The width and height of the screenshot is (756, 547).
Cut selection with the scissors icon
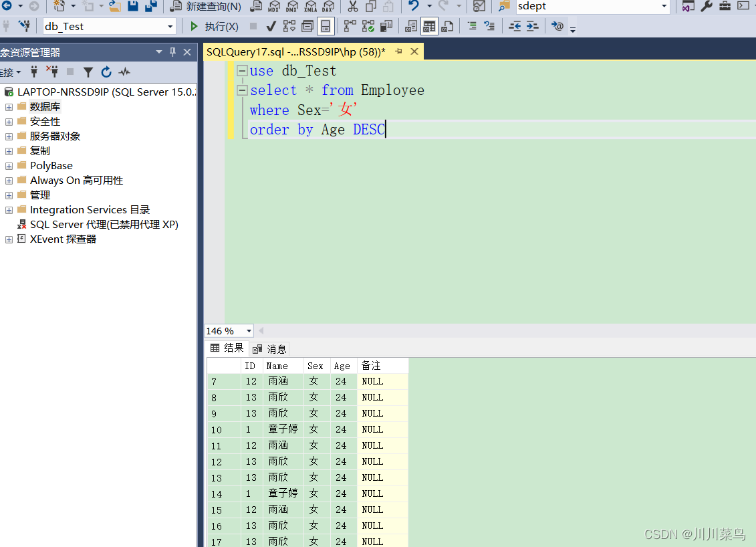click(x=353, y=6)
